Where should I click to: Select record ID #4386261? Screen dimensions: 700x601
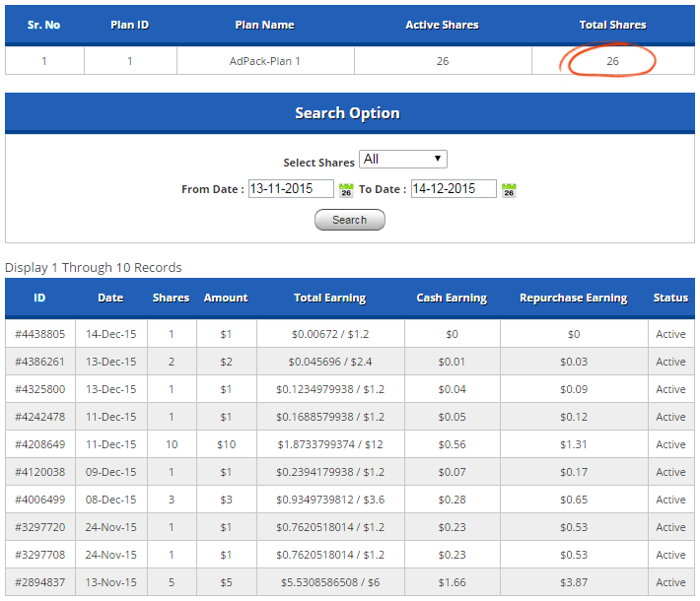pyautogui.click(x=40, y=362)
